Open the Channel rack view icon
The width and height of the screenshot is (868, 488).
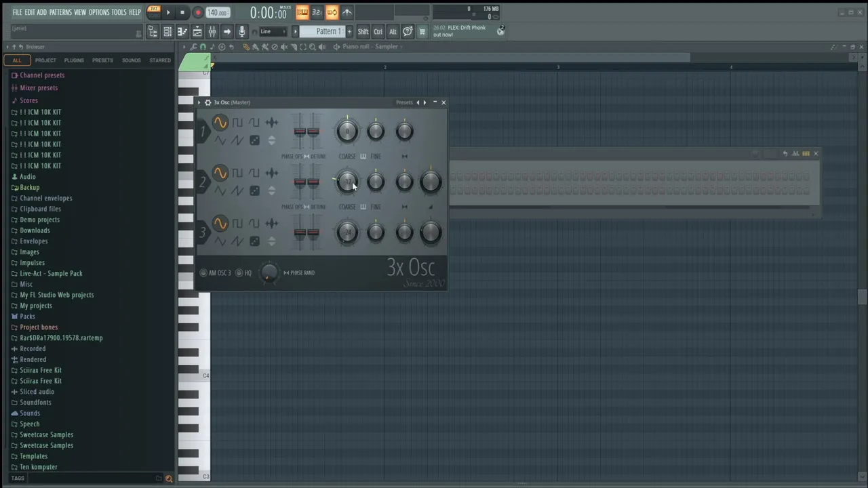(x=167, y=32)
